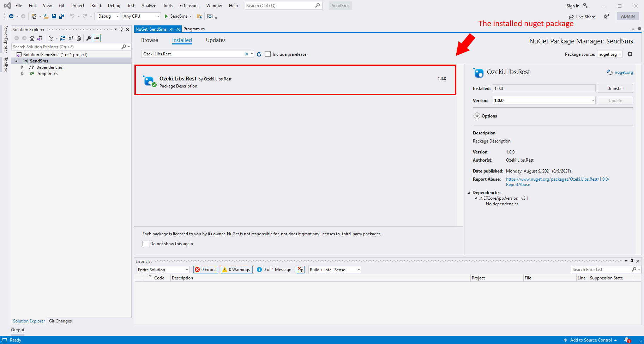Navigate backward with the blue back arrow
The height and width of the screenshot is (344, 644).
pyautogui.click(x=11, y=16)
